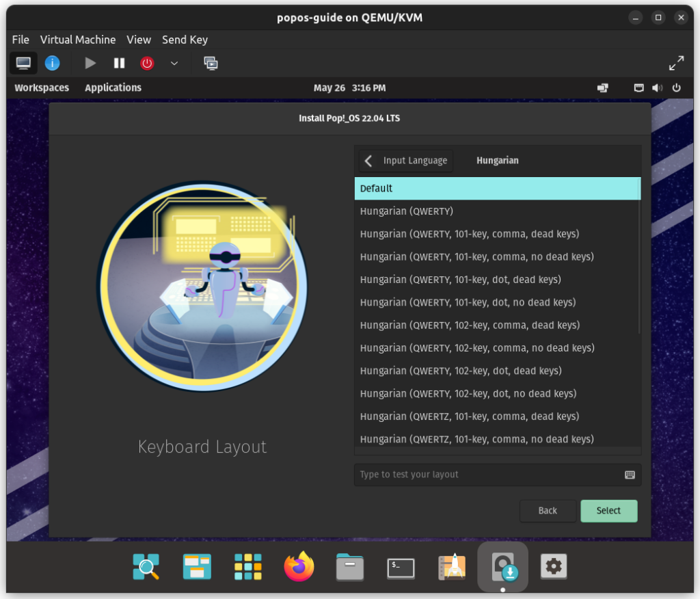Pause the virtual machine
Viewport: 700px width, 599px height.
pos(119,63)
